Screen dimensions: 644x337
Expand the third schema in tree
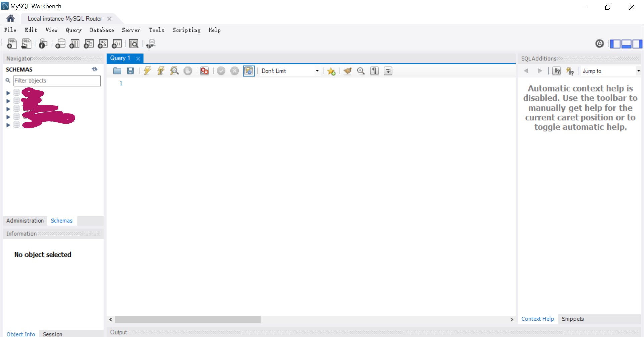(8, 109)
